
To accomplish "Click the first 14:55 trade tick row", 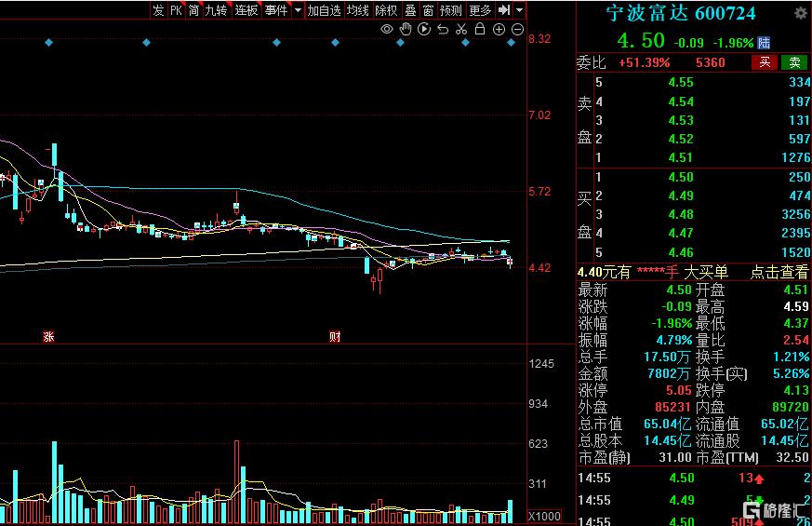I will pyautogui.click(x=694, y=478).
